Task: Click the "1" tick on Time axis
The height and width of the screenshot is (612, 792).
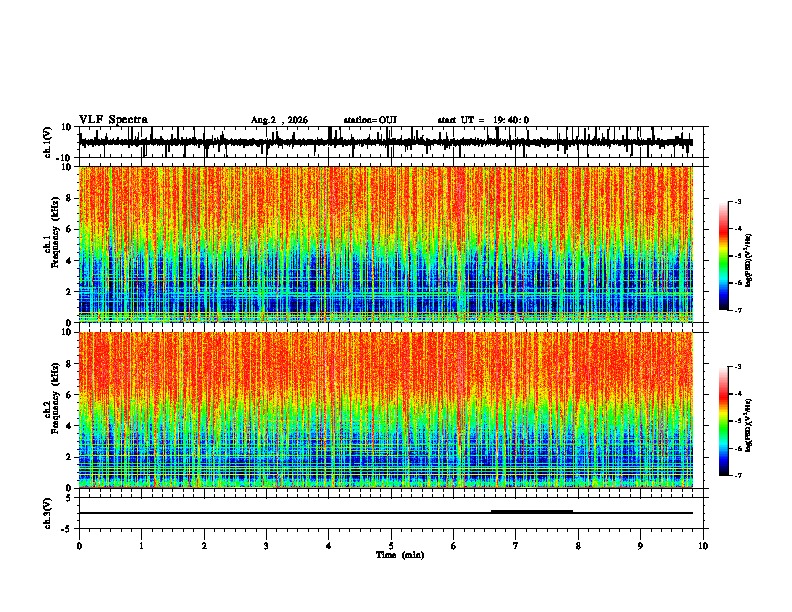Action: tap(141, 546)
